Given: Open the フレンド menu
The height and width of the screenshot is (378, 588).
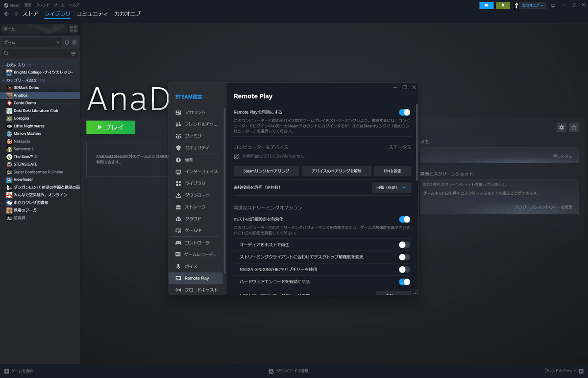Looking at the screenshot, I should tap(43, 5).
